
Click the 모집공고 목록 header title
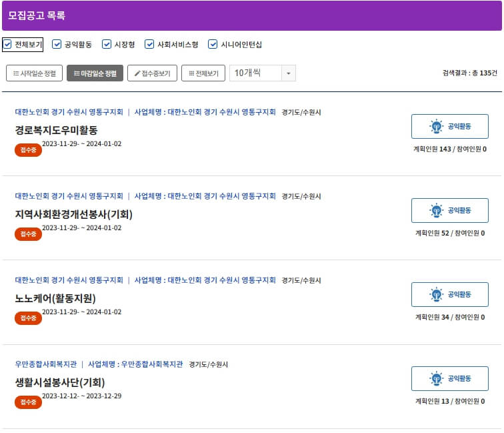37,15
